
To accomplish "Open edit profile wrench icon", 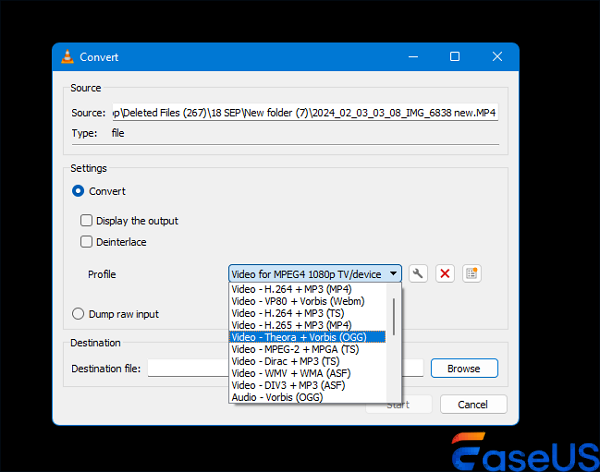I will click(418, 274).
